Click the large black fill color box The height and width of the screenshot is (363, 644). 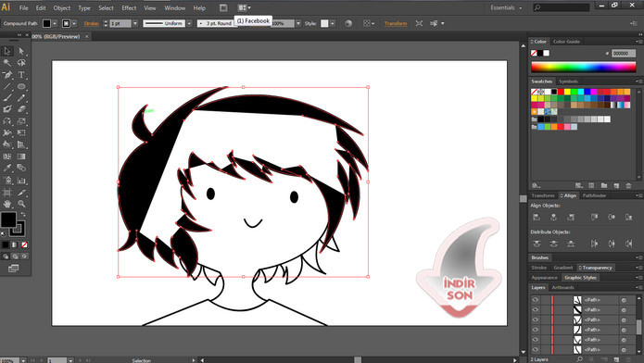(x=8, y=219)
